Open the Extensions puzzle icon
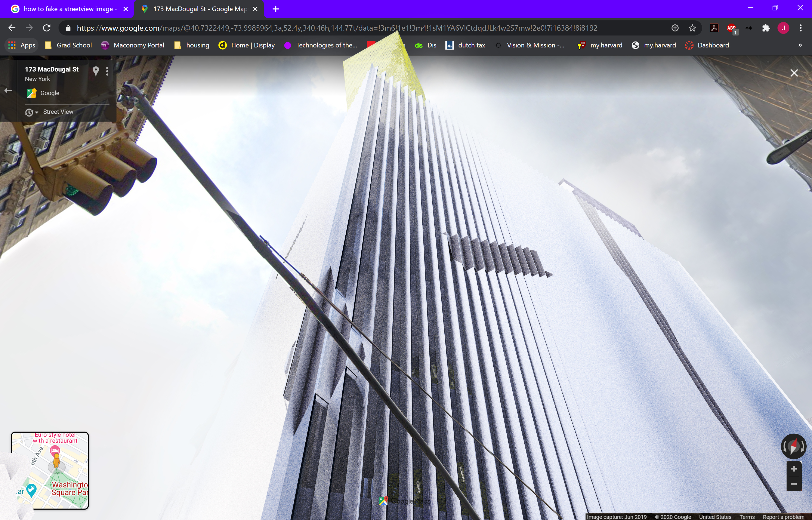This screenshot has width=812, height=520. (x=766, y=28)
